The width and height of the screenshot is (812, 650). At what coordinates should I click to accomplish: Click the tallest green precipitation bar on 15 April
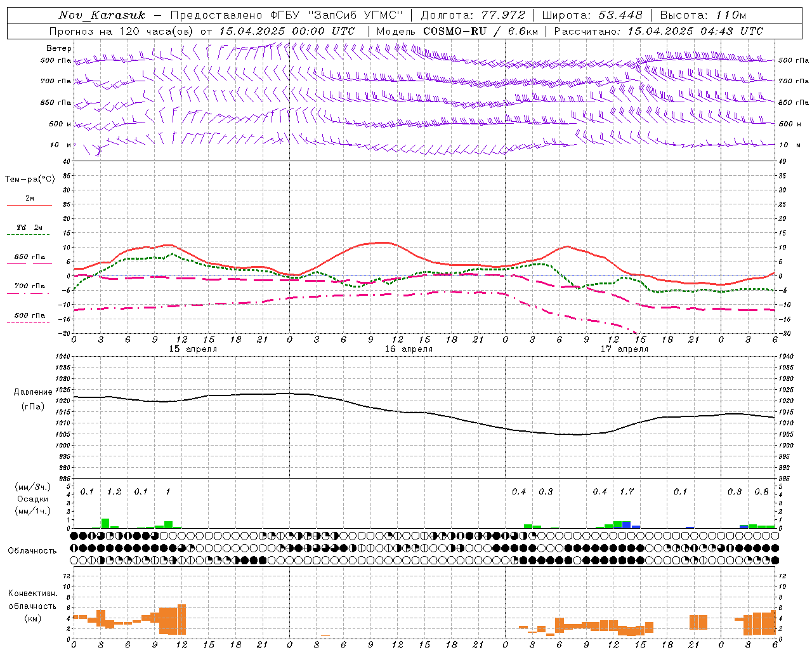(x=105, y=524)
